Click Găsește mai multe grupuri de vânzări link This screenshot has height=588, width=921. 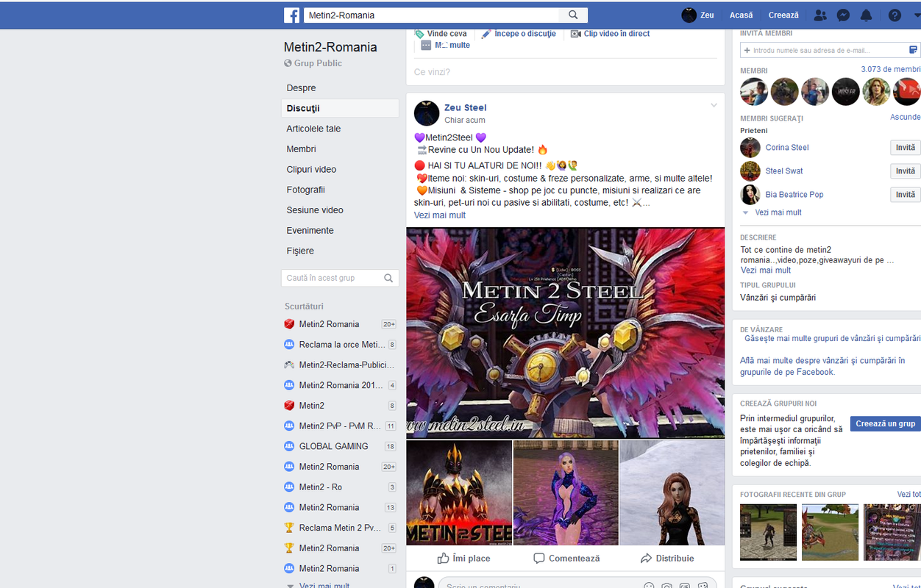click(x=832, y=339)
